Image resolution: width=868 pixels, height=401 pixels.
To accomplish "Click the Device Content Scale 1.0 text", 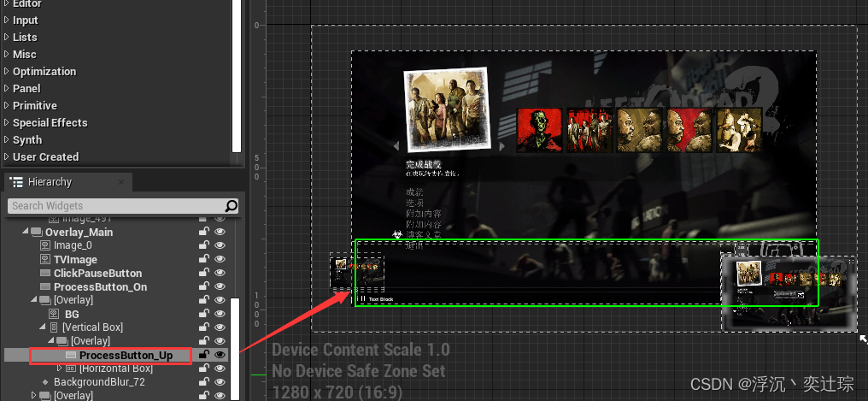I will pyautogui.click(x=361, y=350).
